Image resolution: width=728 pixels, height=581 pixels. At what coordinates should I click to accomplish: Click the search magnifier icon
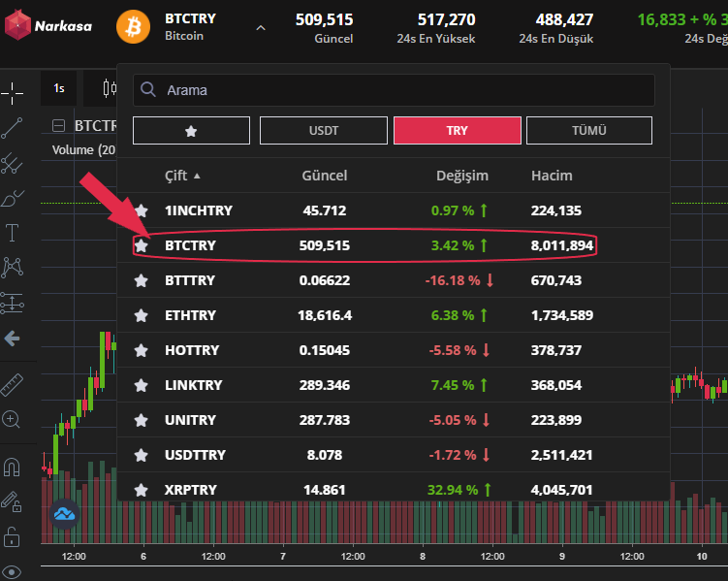(x=148, y=89)
